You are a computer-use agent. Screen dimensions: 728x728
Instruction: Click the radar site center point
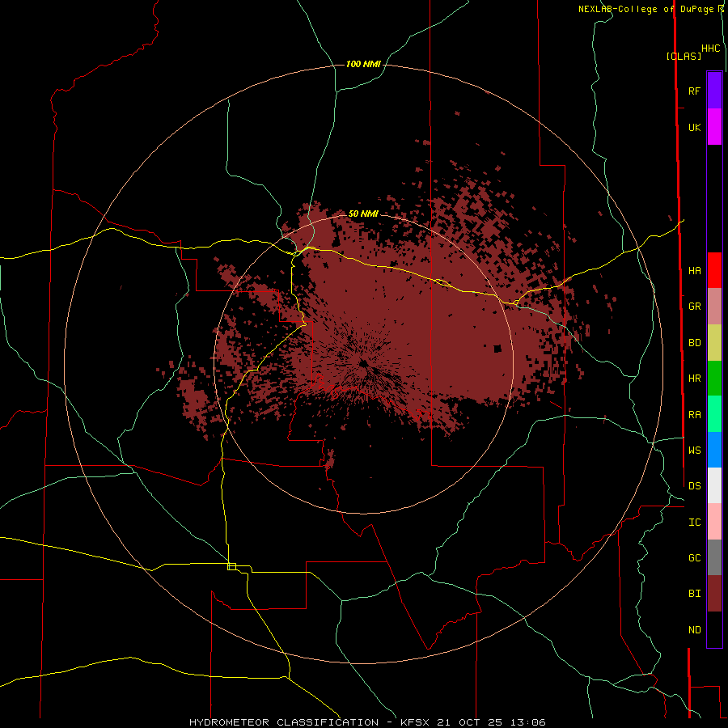pos(363,363)
